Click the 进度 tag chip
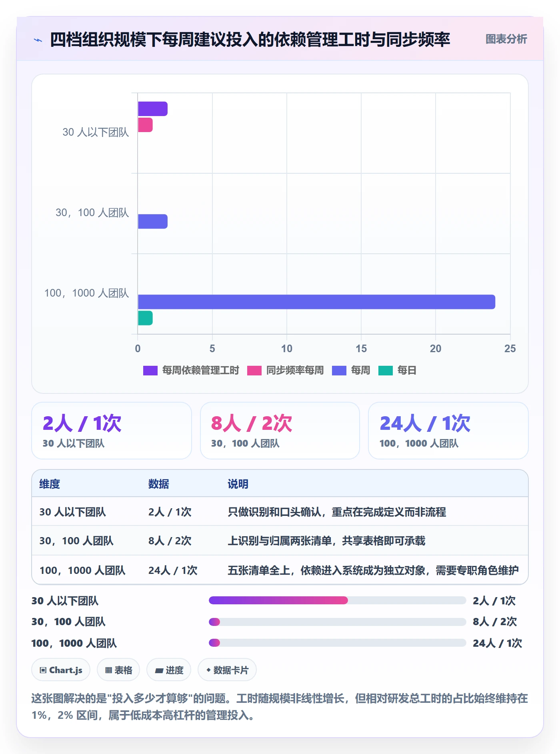This screenshot has width=560, height=754. (x=169, y=670)
